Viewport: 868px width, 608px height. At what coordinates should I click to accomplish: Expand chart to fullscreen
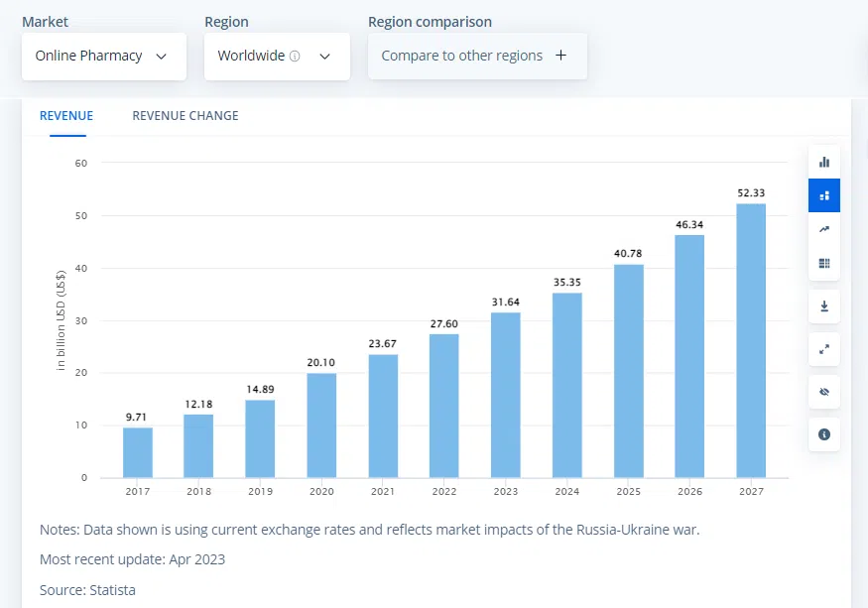823,349
